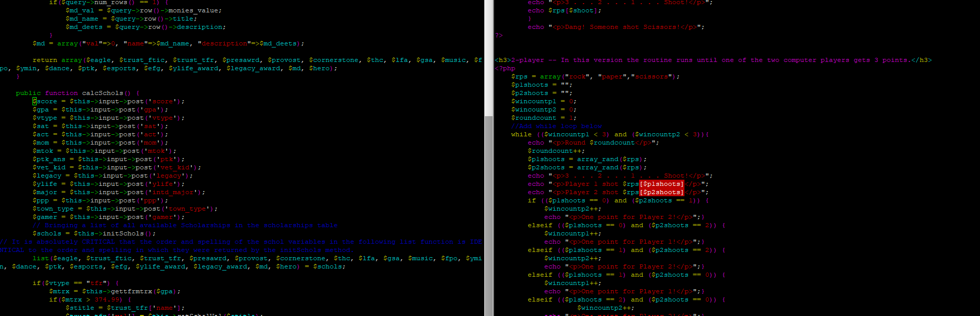The width and height of the screenshot is (980, 316).
Task: Click the <?php opening tag in right terminal
Action: [505, 68]
